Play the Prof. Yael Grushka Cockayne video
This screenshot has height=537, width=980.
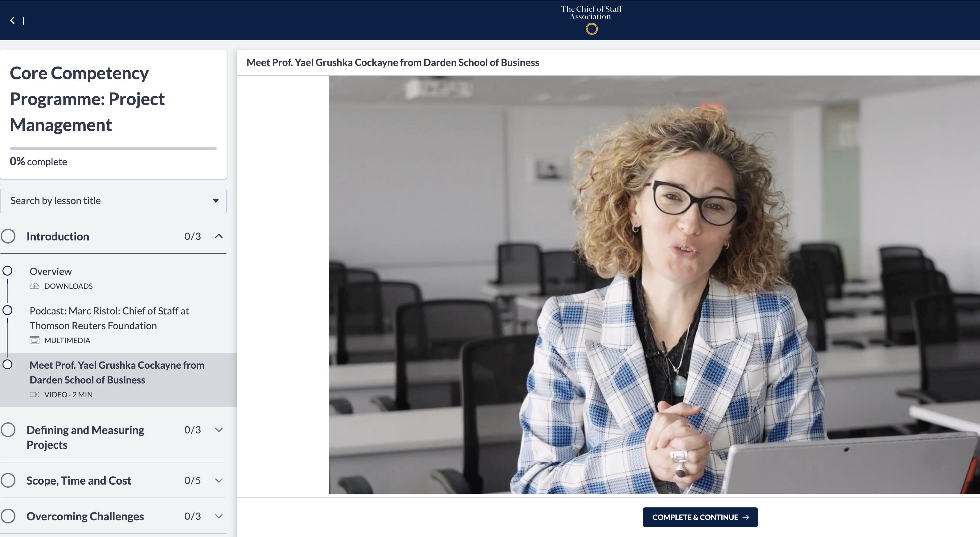point(654,285)
